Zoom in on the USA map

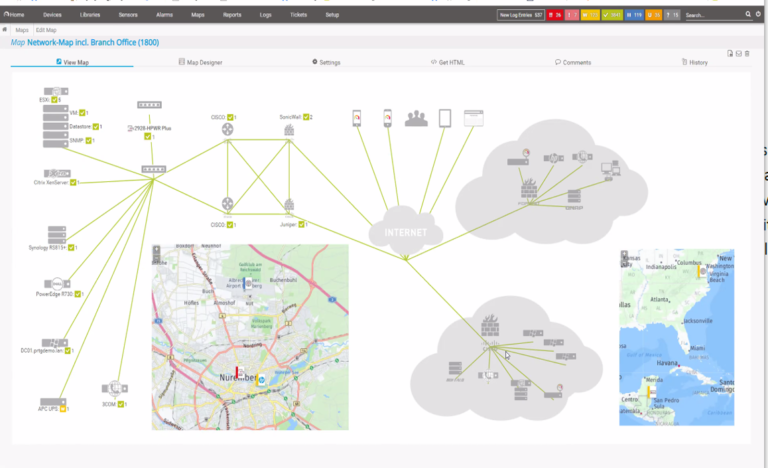[x=624, y=254]
